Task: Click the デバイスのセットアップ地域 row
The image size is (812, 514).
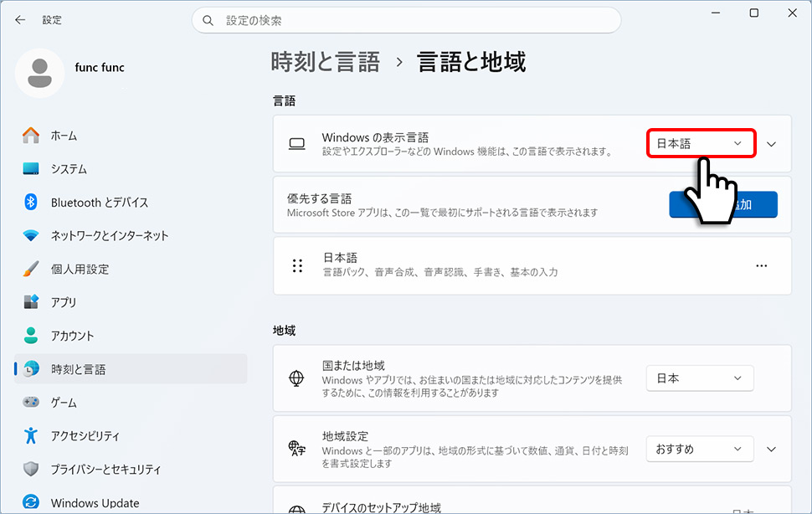Action: click(532, 500)
